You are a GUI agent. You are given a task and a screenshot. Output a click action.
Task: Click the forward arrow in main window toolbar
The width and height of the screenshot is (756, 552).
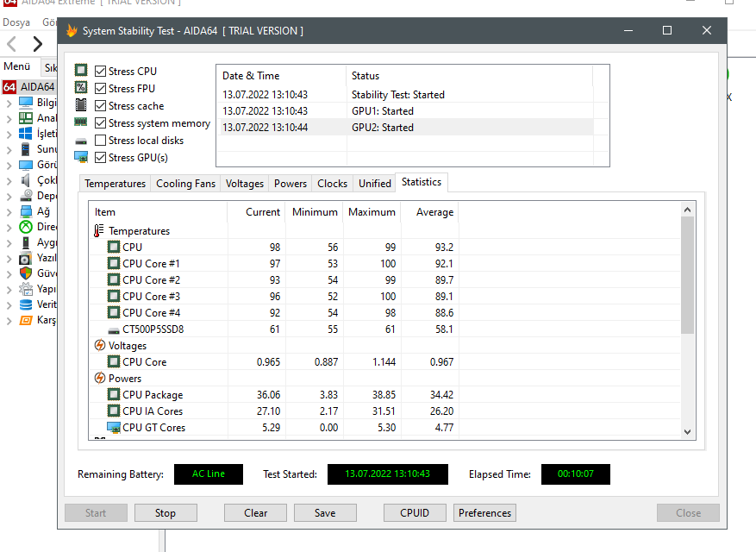(x=37, y=44)
